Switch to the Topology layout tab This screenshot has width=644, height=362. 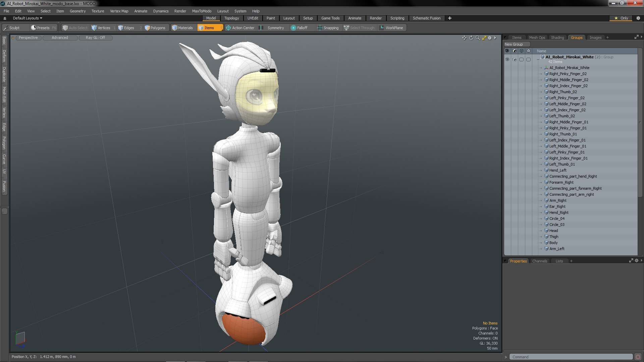tap(231, 18)
